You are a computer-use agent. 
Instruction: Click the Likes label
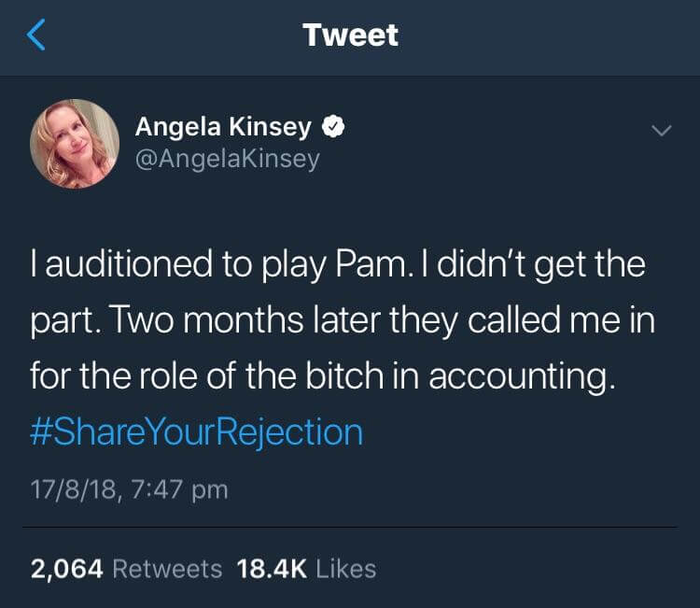point(344,569)
